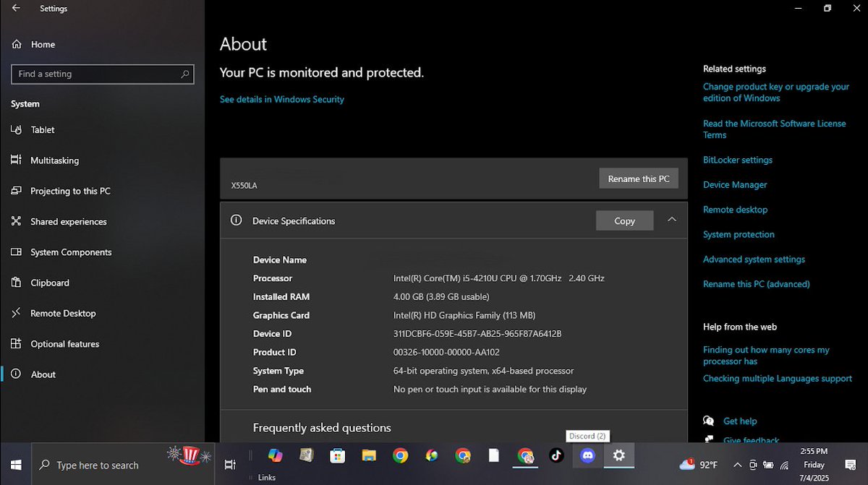This screenshot has width=868, height=485.
Task: Select the Installed RAM value 4.00 GB
Action: point(441,296)
